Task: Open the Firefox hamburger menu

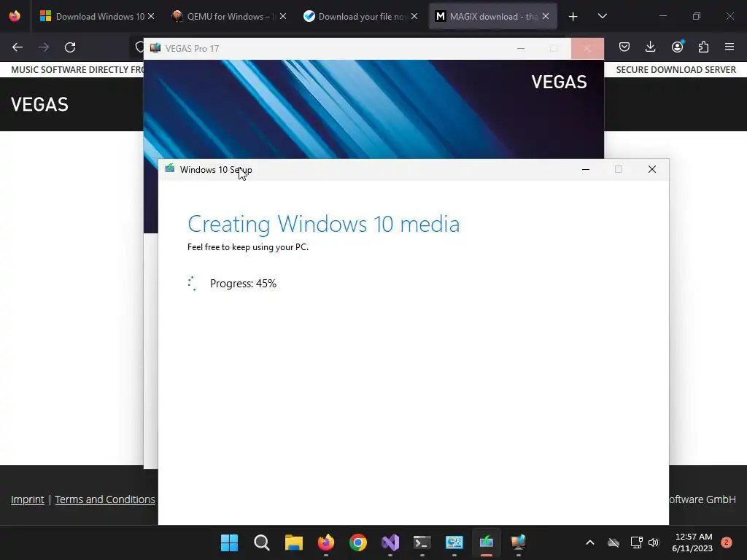Action: coord(729,47)
